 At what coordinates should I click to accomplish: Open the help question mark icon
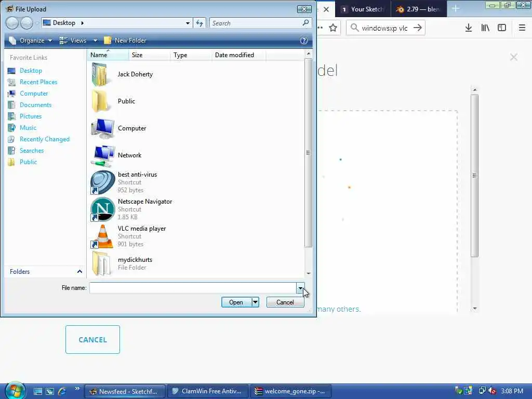point(303,41)
